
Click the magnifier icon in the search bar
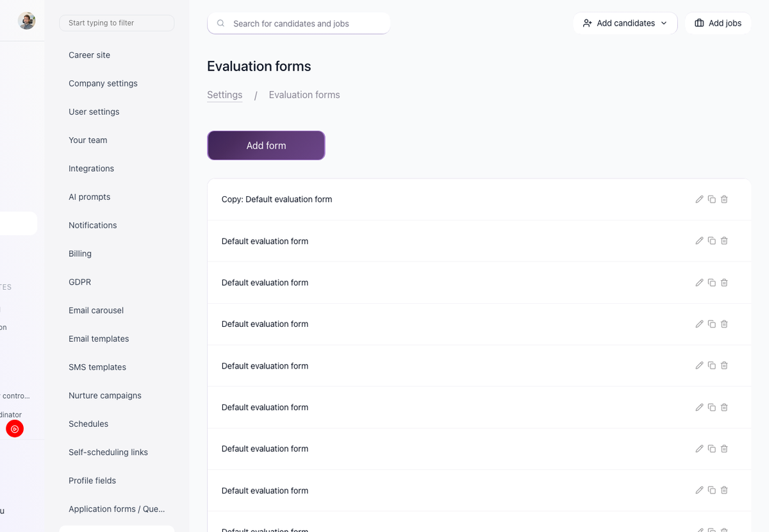click(221, 23)
